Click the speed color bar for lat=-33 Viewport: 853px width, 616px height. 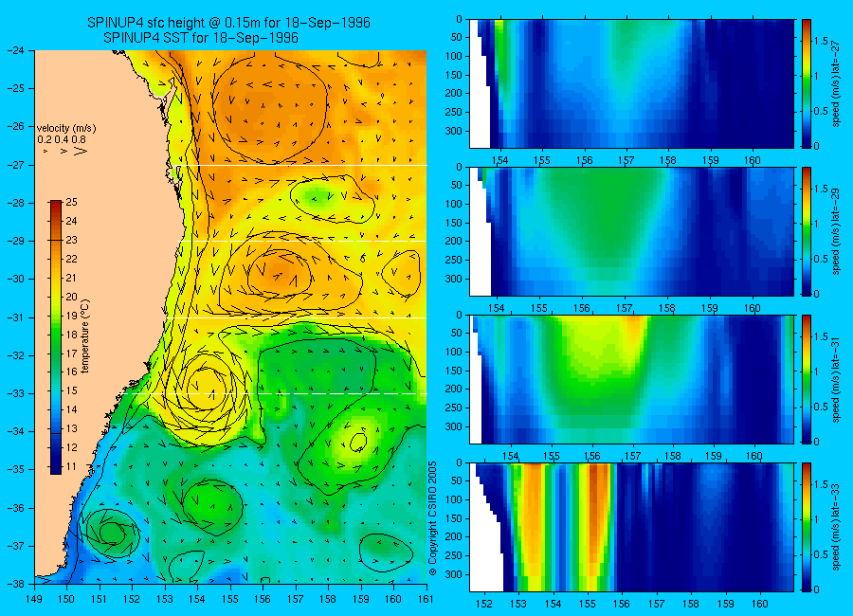(807, 527)
